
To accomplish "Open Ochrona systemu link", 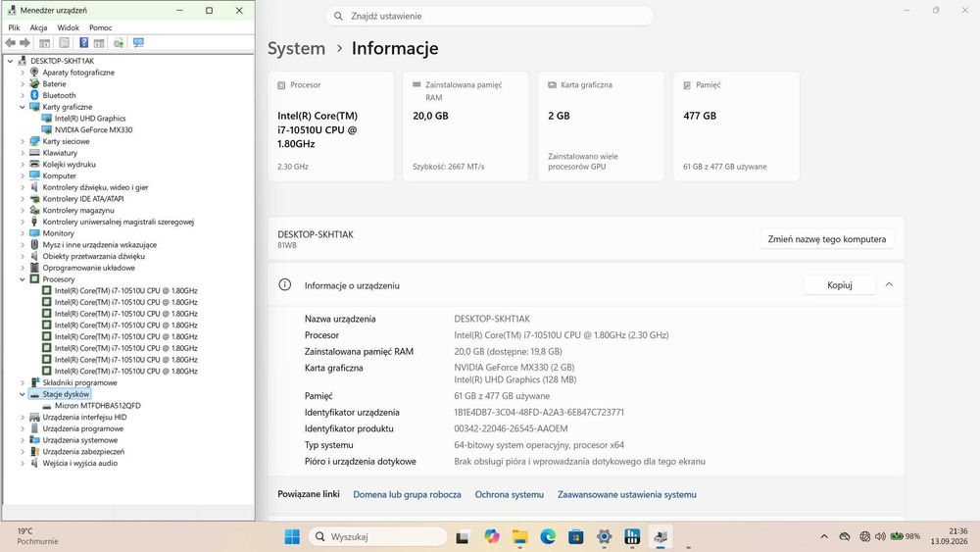I will 510,494.
